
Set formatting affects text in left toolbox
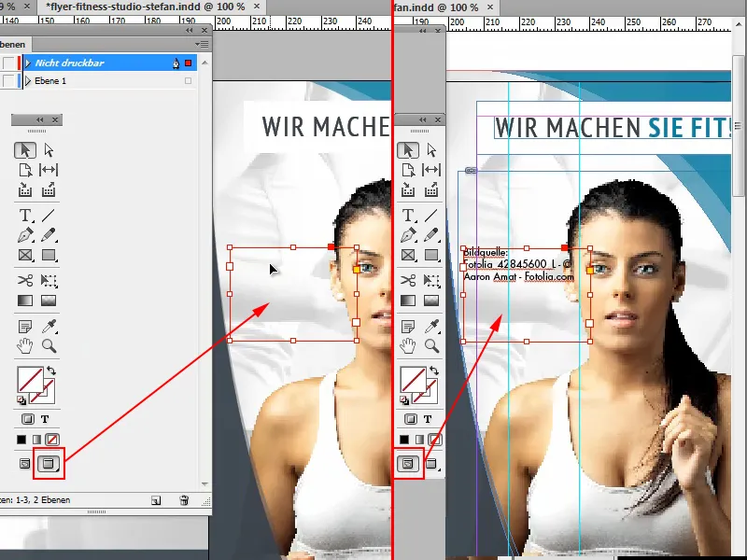tap(45, 419)
